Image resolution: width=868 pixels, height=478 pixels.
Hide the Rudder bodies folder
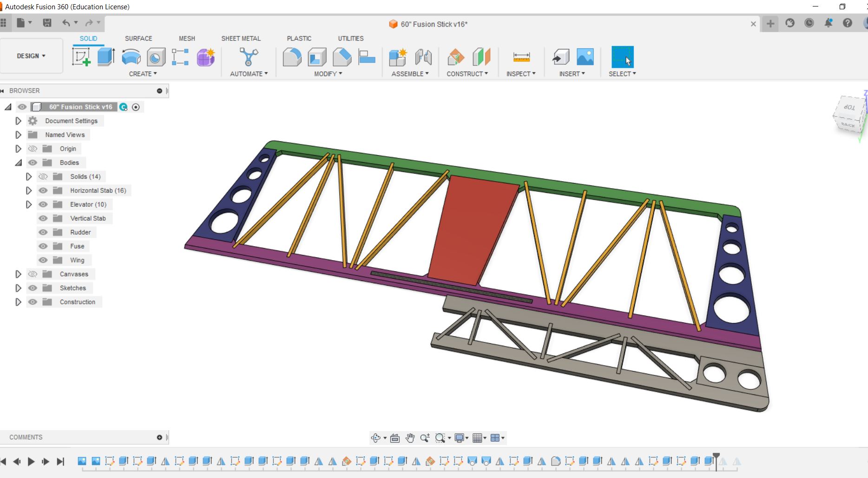[x=43, y=232]
